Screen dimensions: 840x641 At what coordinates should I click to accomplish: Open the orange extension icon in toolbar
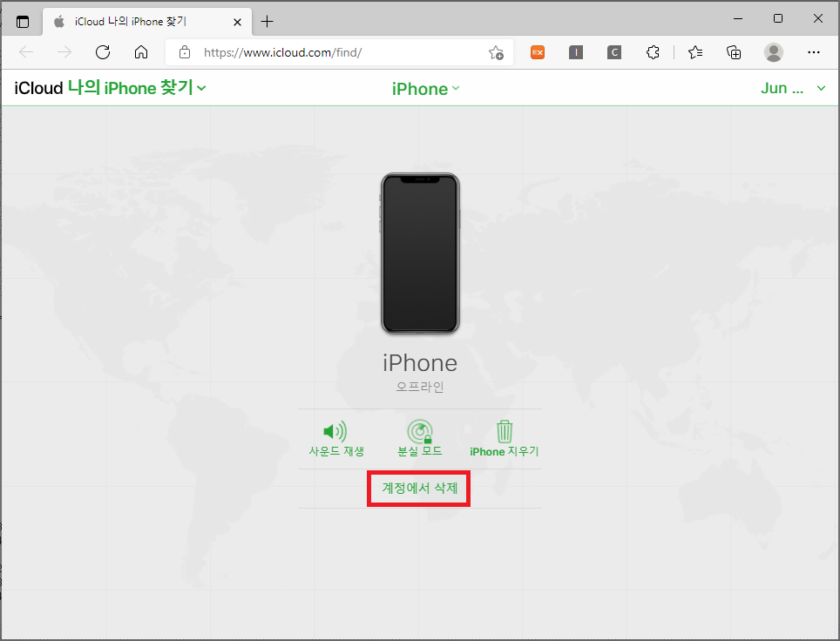(x=538, y=52)
